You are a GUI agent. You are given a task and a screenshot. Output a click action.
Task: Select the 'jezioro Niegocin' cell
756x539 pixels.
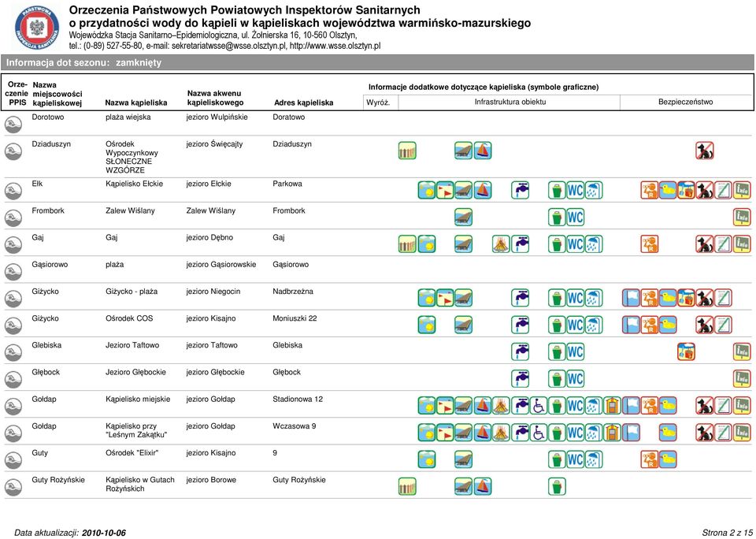213,292
